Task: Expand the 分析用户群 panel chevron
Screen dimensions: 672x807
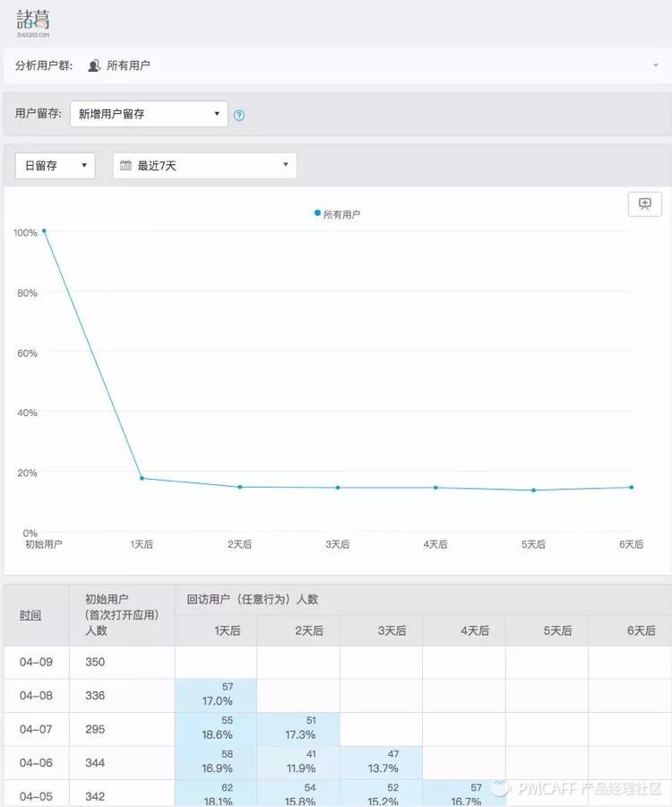Action: [x=656, y=65]
